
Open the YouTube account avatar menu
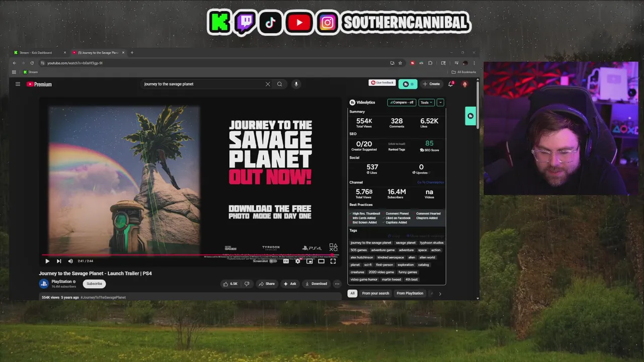465,84
